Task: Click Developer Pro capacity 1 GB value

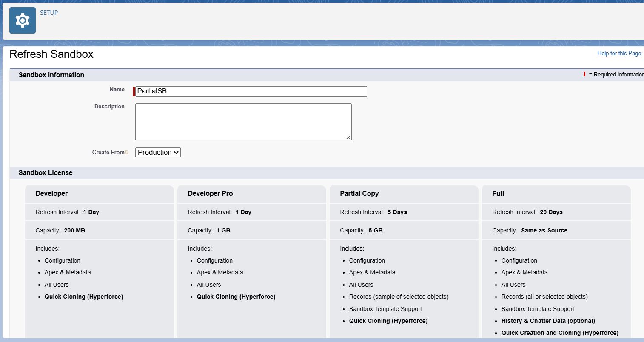Action: 223,230
